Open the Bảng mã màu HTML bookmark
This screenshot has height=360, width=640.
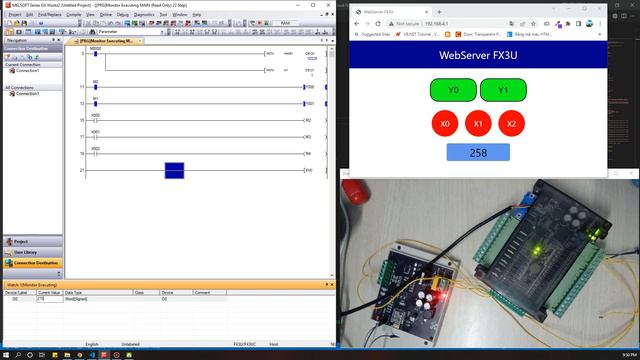(529, 34)
